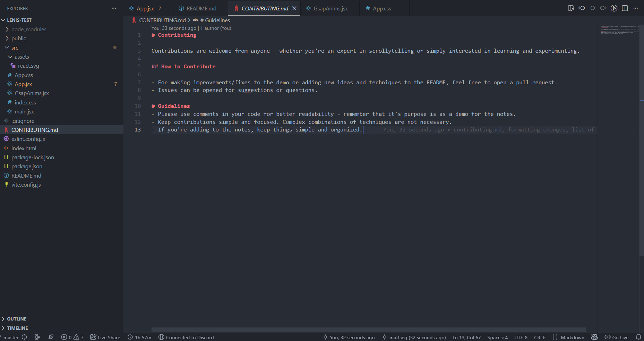Change the Markdown language mode

click(572, 337)
